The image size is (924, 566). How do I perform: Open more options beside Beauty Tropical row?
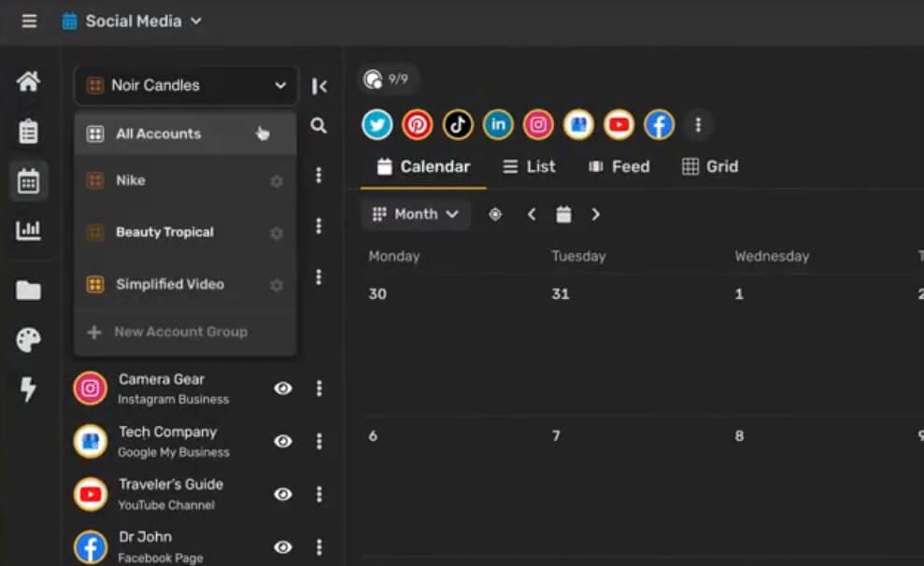[319, 226]
